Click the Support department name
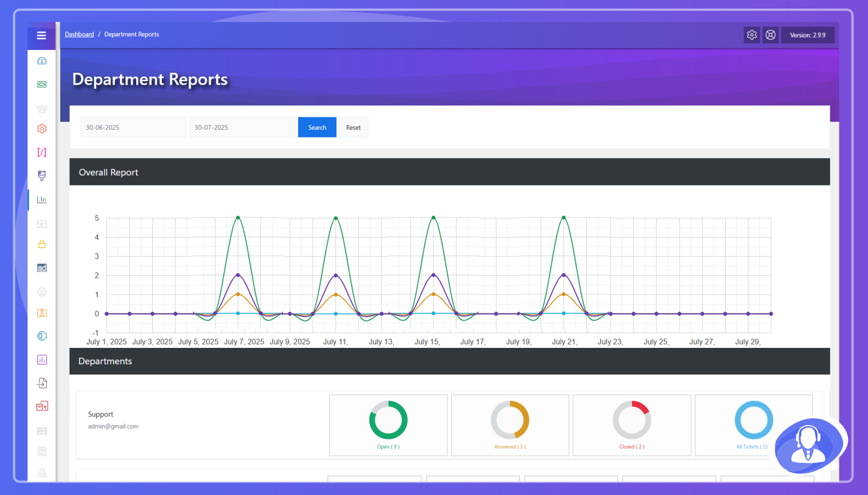This screenshot has width=868, height=495. 101,414
